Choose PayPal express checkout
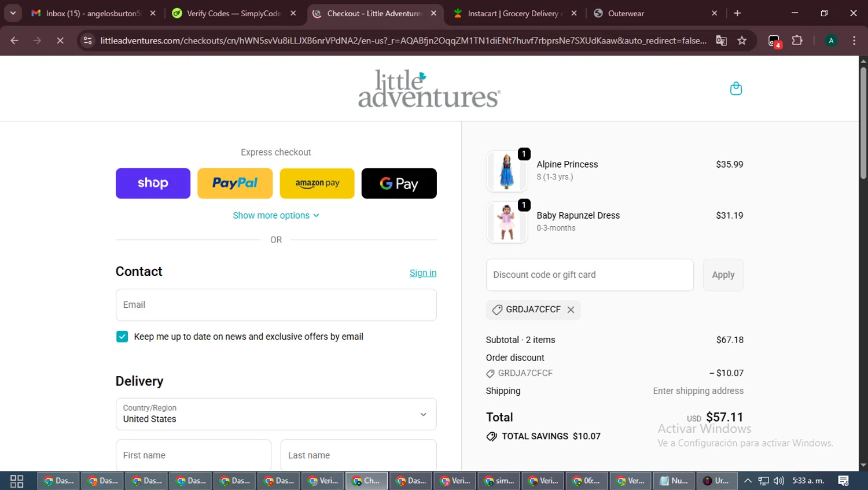 [235, 183]
